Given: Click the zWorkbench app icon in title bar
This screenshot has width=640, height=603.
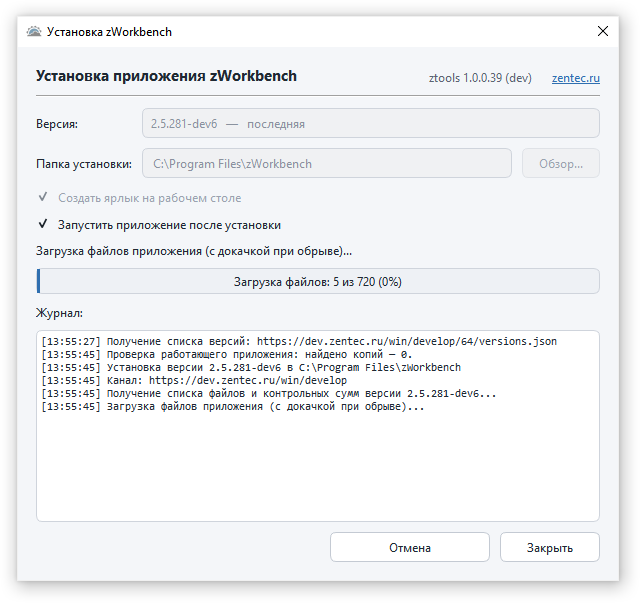Looking at the screenshot, I should click(34, 31).
